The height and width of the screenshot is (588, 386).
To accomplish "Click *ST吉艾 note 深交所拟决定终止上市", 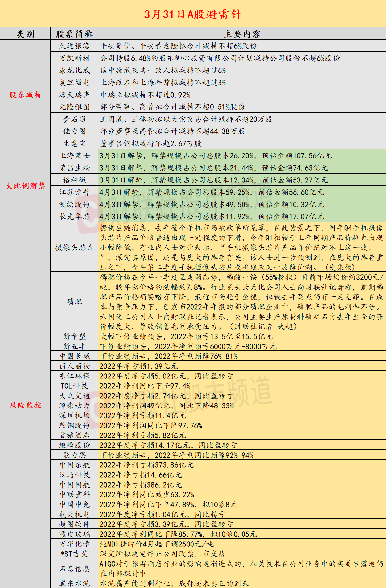I will (x=163, y=554).
